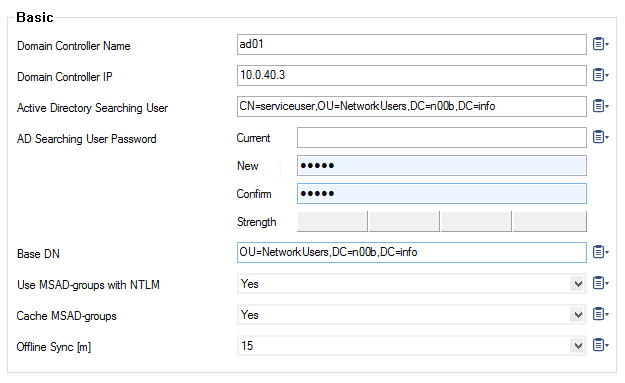Viewport: 625px width, 383px height.
Task: Focus the Domain Controller Name field containing ad01
Action: tap(412, 44)
